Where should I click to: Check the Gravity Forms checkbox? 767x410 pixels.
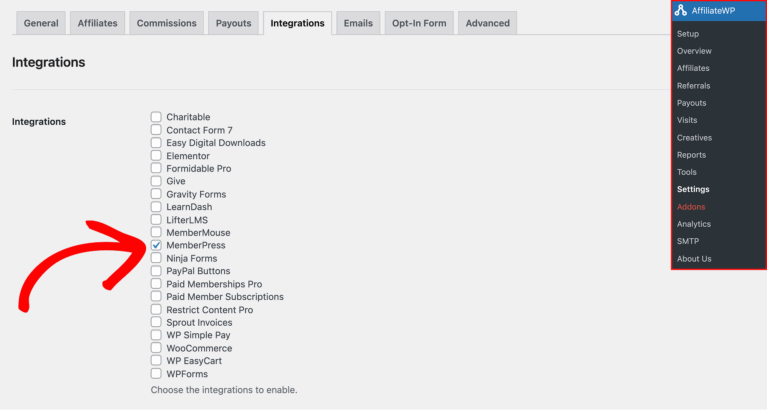point(156,194)
